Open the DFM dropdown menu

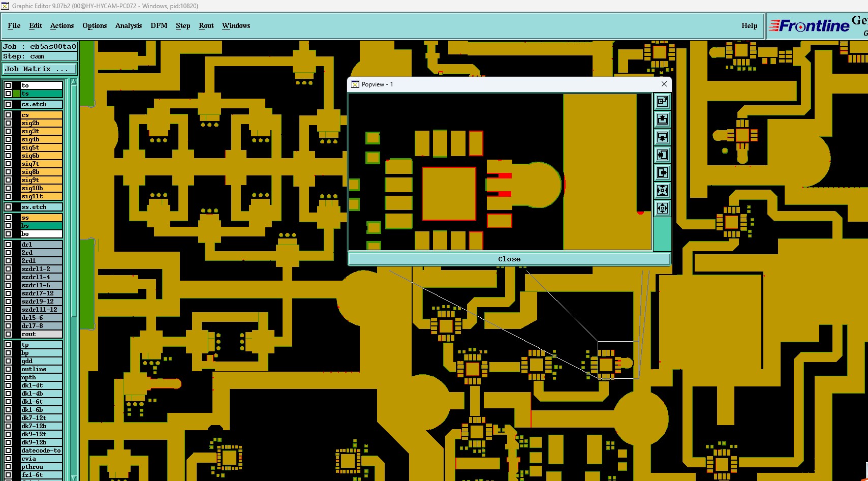click(159, 25)
